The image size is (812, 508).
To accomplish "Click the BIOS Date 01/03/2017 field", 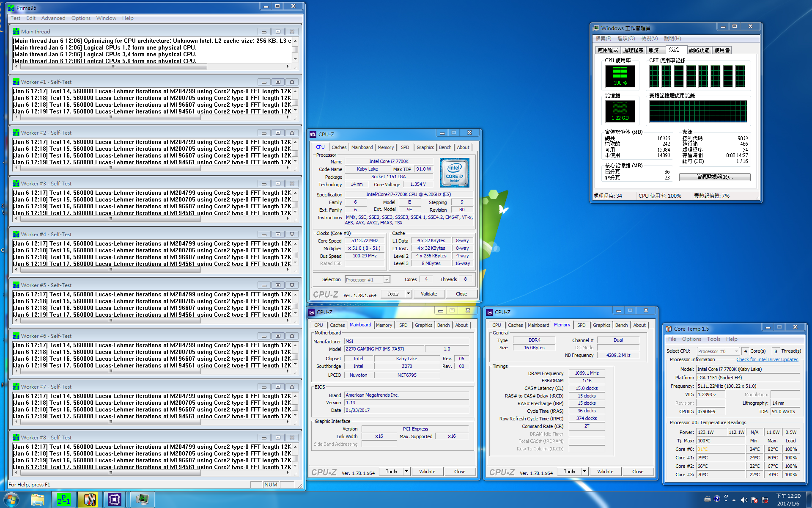I will tap(406, 411).
